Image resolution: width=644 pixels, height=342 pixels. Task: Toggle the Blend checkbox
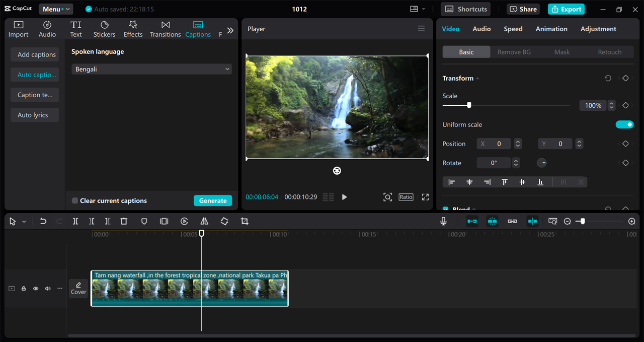(x=445, y=209)
